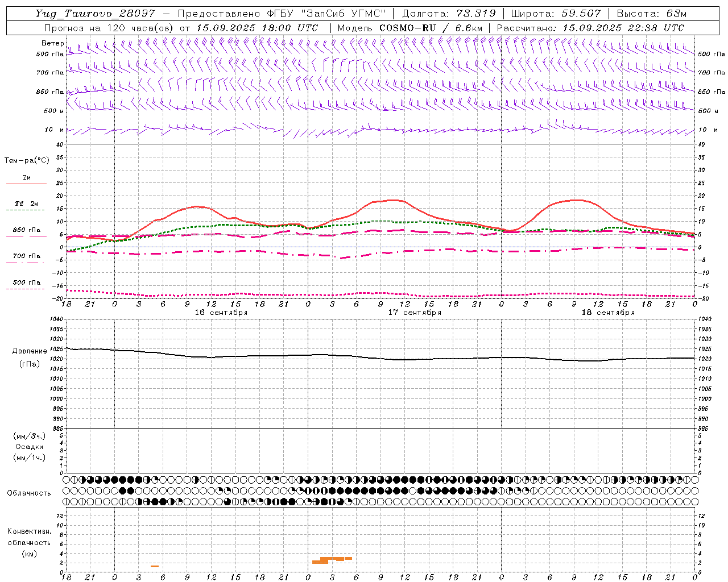Click the height value 63м
The width and height of the screenshot is (728, 582).
click(676, 14)
